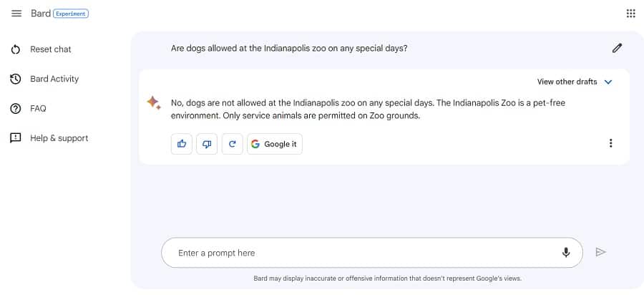The image size is (644, 295).
Task: Click the Google it button
Action: point(275,144)
